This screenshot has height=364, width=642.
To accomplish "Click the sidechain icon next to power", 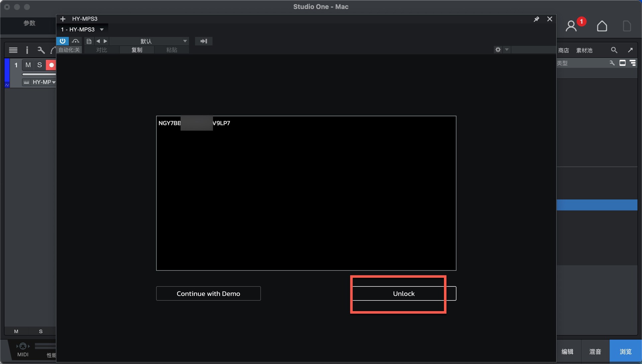I will point(76,41).
